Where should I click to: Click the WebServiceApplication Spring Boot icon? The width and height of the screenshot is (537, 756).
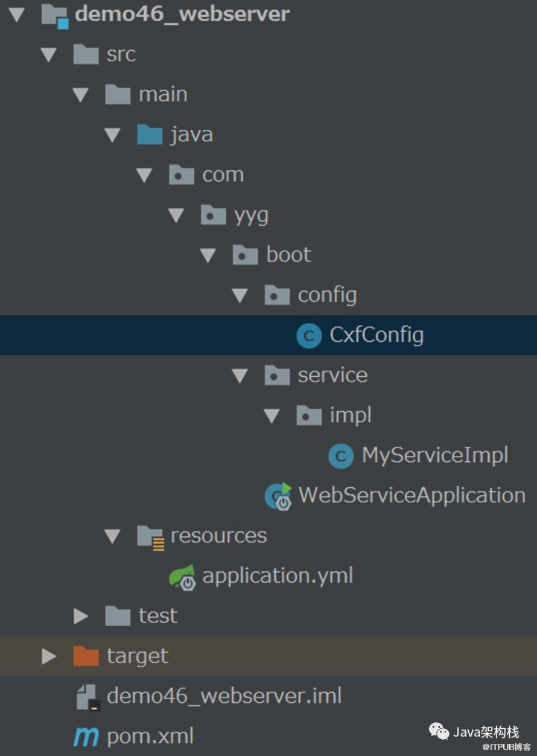coord(279,496)
